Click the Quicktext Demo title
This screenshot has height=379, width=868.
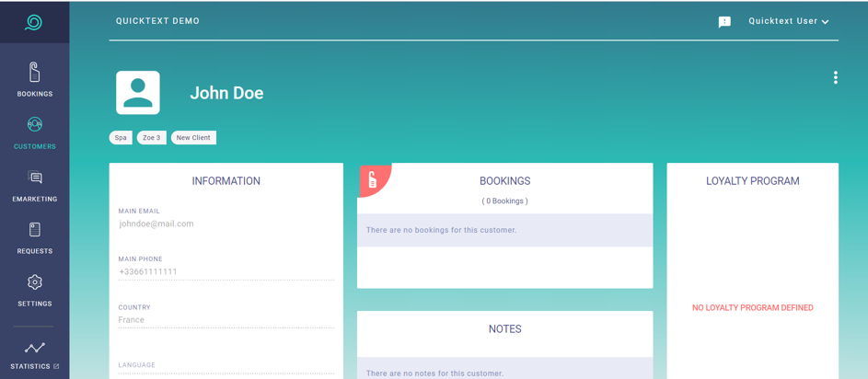click(157, 21)
